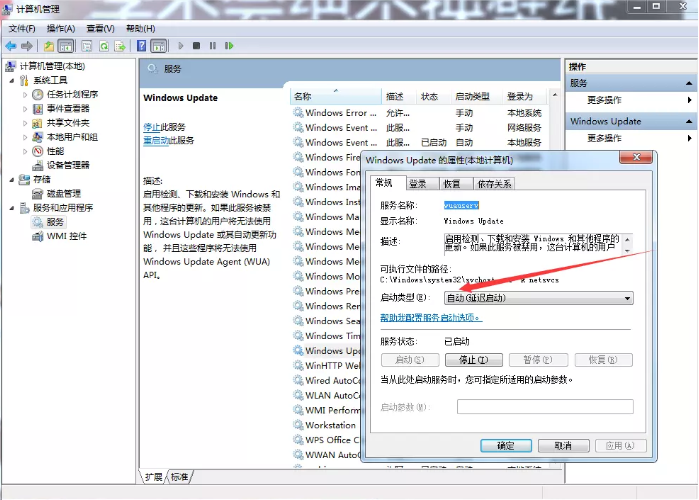This screenshot has width=699, height=500.
Task: Click the 确定 button
Action: point(506,446)
